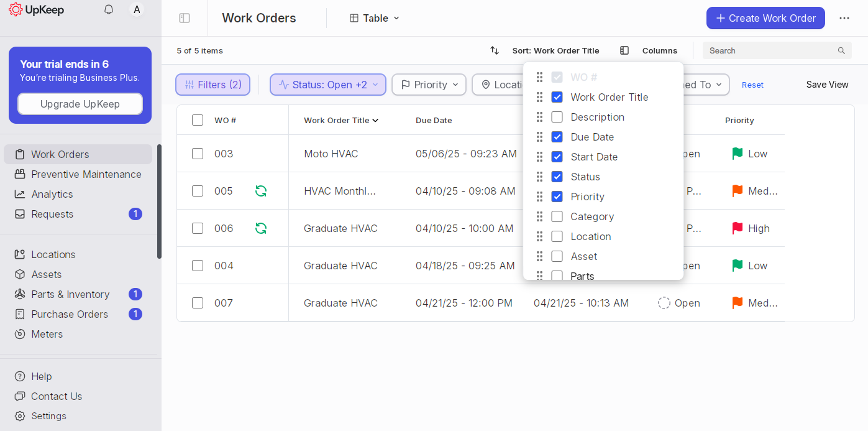Open the notifications bell icon
Image resolution: width=868 pixels, height=431 pixels.
click(x=108, y=9)
